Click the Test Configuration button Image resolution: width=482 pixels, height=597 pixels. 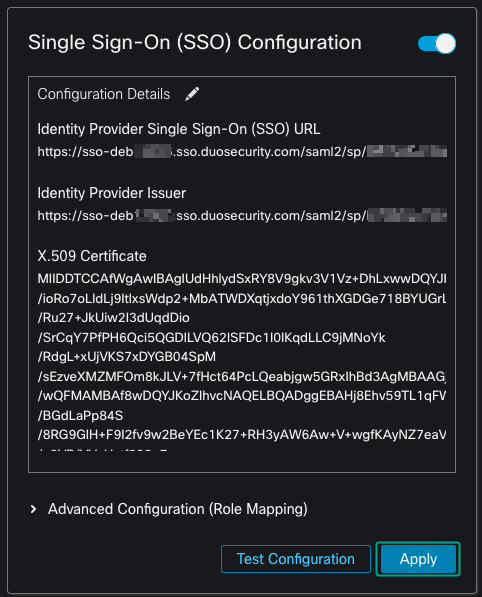[296, 559]
